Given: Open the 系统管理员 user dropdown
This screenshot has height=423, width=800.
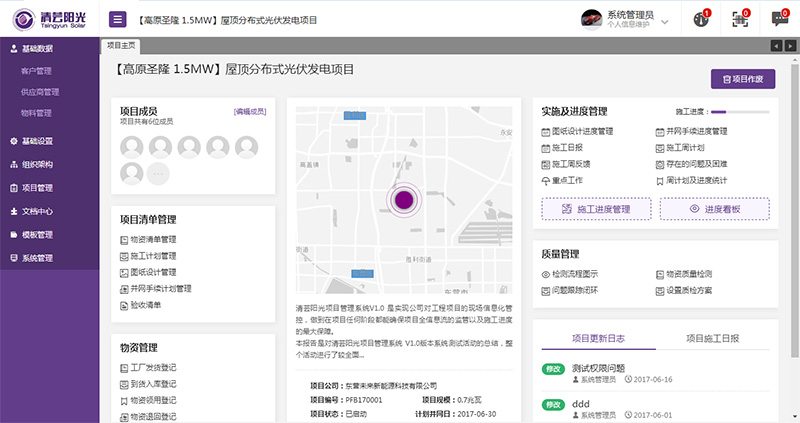Looking at the screenshot, I should click(630, 18).
